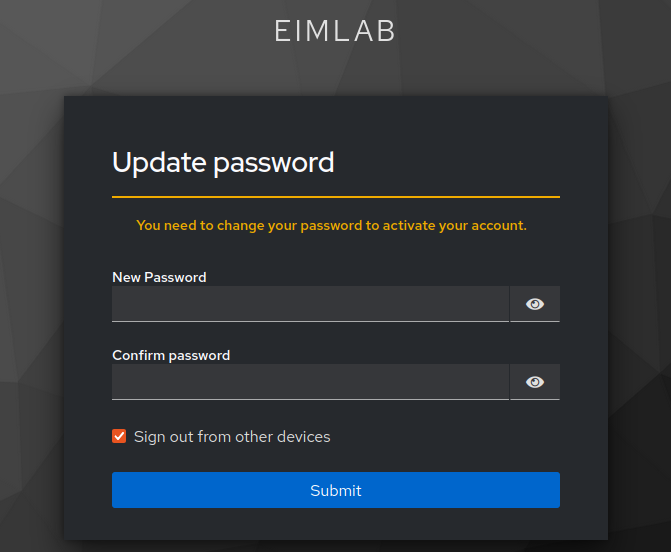
Task: Focus the New Password input field
Action: tap(310, 304)
